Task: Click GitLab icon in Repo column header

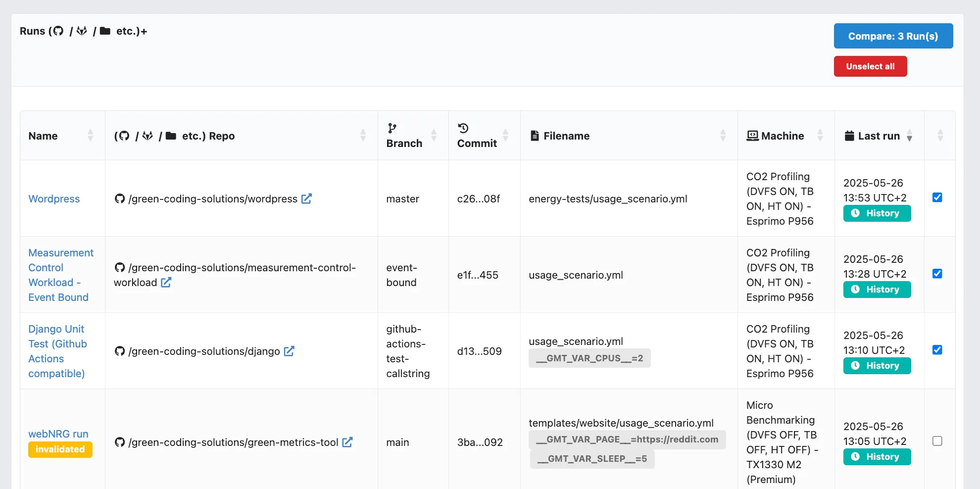Action: tap(147, 136)
